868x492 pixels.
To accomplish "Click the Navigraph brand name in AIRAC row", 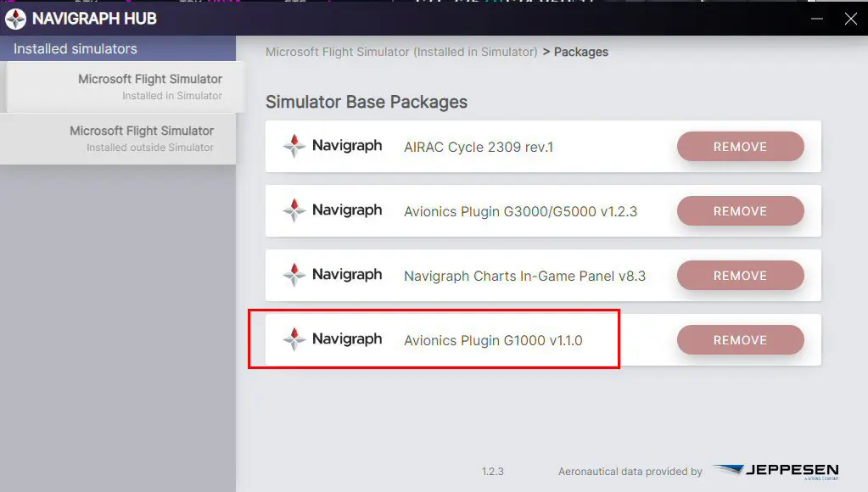I will coord(347,146).
